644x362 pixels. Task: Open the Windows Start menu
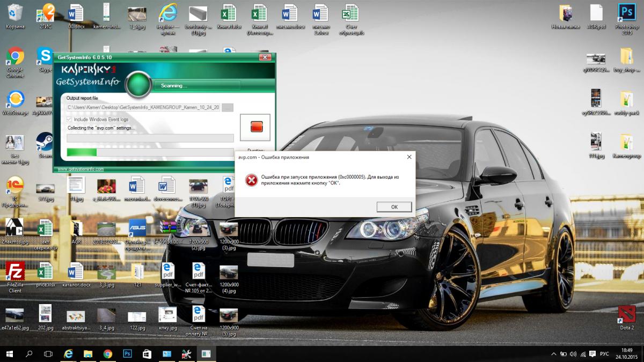click(10, 354)
